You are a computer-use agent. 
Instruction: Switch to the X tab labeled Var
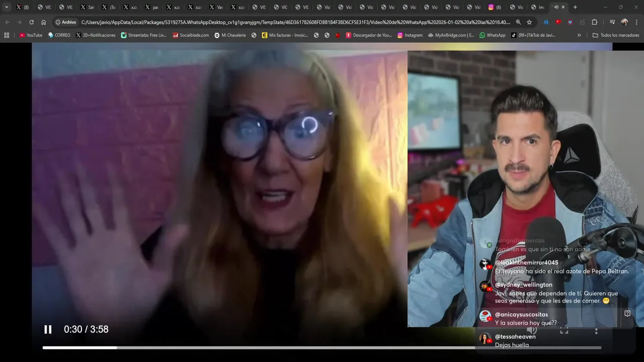tap(215, 7)
